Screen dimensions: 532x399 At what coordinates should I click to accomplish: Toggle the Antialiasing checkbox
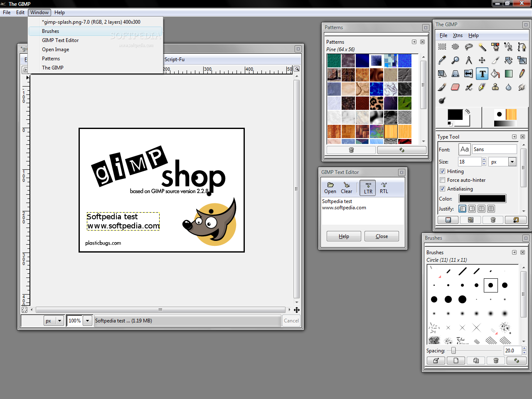tap(443, 188)
